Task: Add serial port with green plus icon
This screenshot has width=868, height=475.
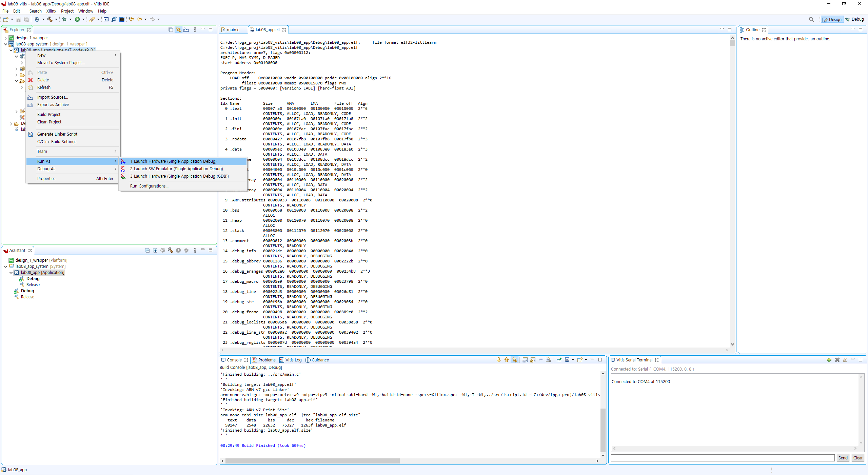Action: point(829,360)
